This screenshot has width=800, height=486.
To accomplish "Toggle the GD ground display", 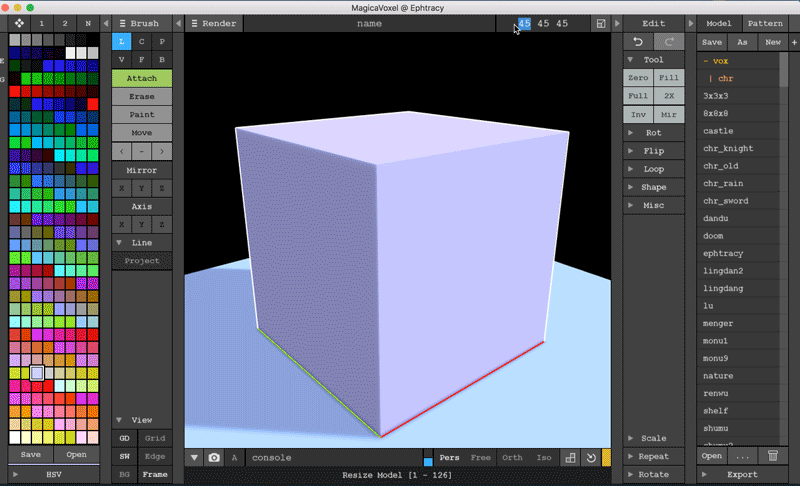I will coord(124,438).
